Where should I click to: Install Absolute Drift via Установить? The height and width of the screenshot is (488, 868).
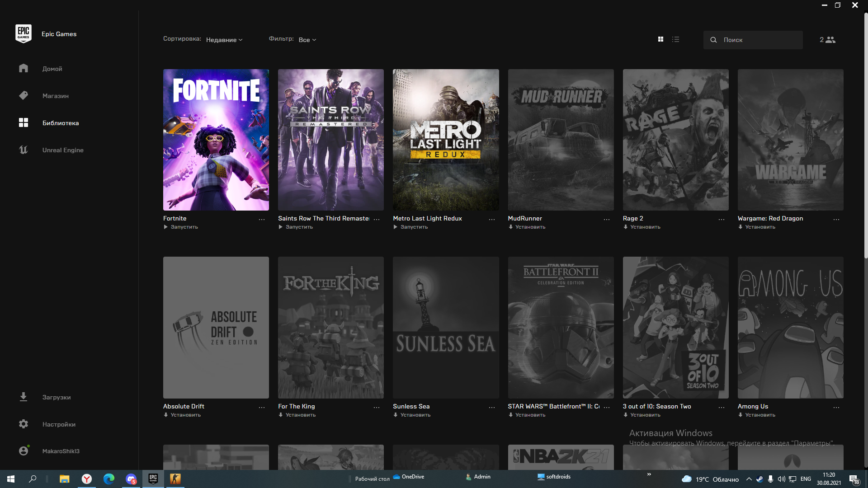[182, 415]
